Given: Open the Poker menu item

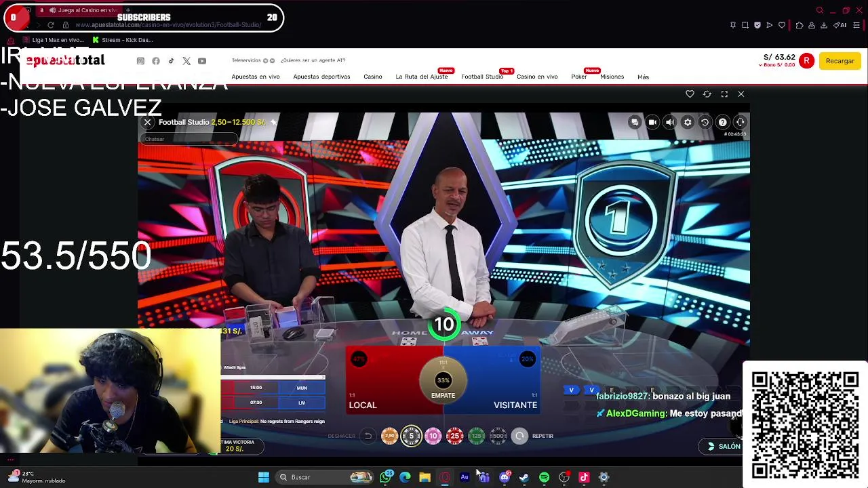Looking at the screenshot, I should pyautogui.click(x=579, y=77).
